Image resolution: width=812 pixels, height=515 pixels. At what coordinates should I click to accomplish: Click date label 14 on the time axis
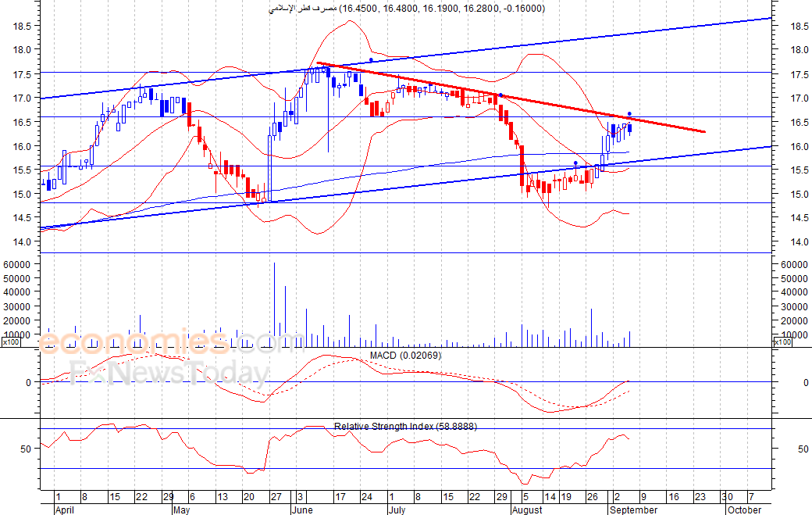pyautogui.click(x=550, y=497)
